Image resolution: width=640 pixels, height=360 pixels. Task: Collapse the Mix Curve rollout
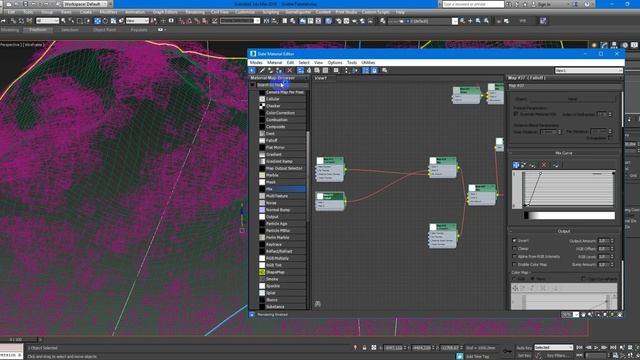point(564,153)
